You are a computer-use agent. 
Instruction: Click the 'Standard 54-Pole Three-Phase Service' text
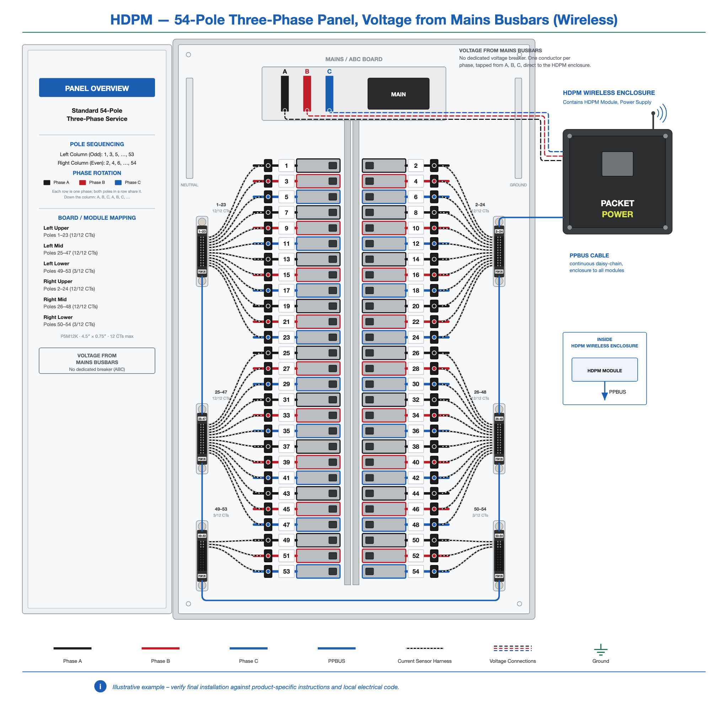(x=97, y=115)
